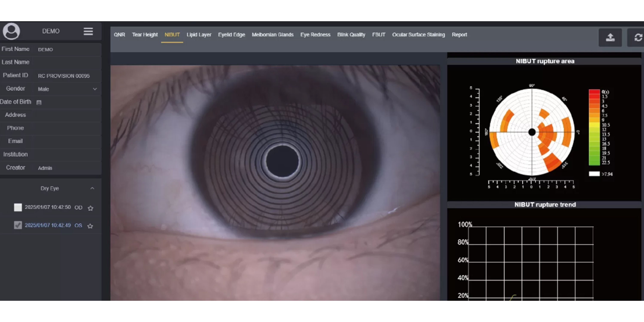Star the OD exam record
Viewport: 644px width, 322px height.
91,208
